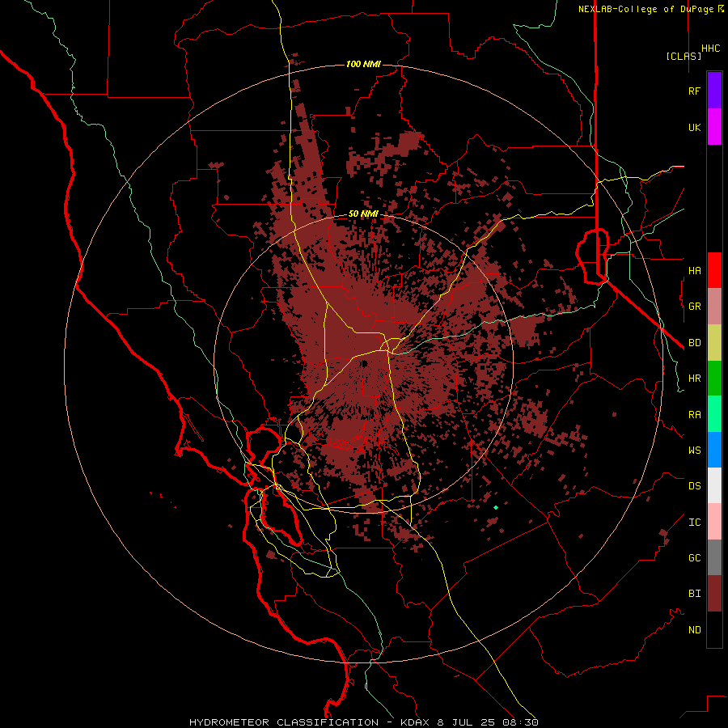Click the magenta UK legend color swatch
Image resolution: width=728 pixels, height=728 pixels.
click(714, 127)
